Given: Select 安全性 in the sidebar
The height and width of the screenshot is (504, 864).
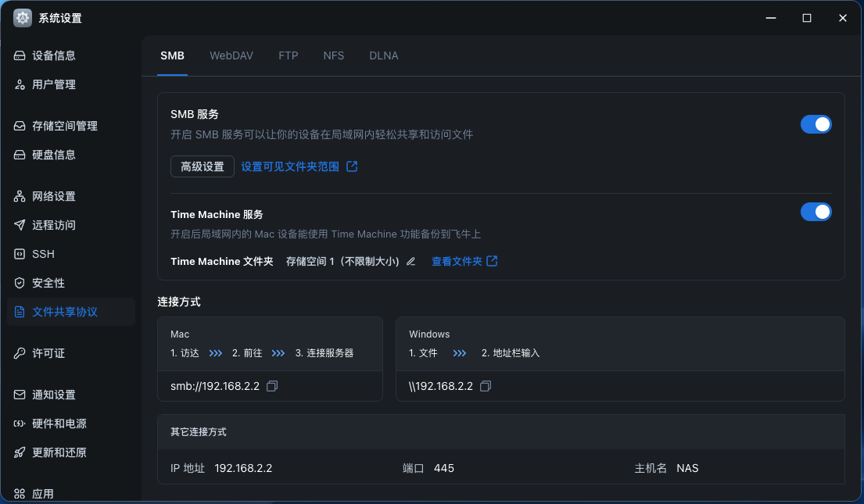Looking at the screenshot, I should coord(71,283).
